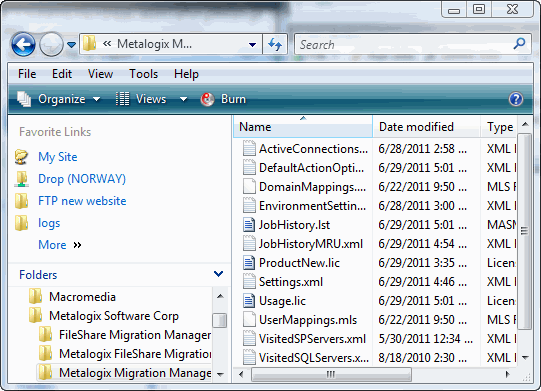Select Metalogix Software Corp folder in tree
Viewport: 541px width, 391px height.
tap(114, 316)
